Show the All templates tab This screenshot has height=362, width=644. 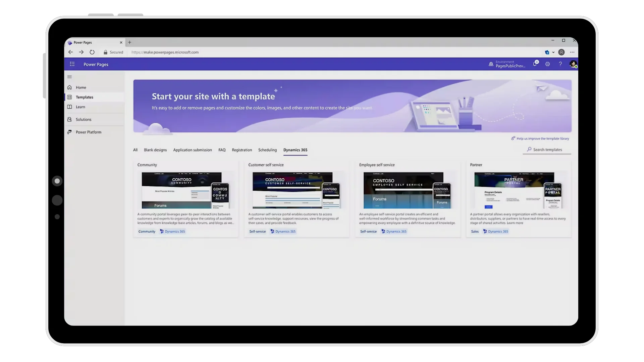(x=135, y=150)
